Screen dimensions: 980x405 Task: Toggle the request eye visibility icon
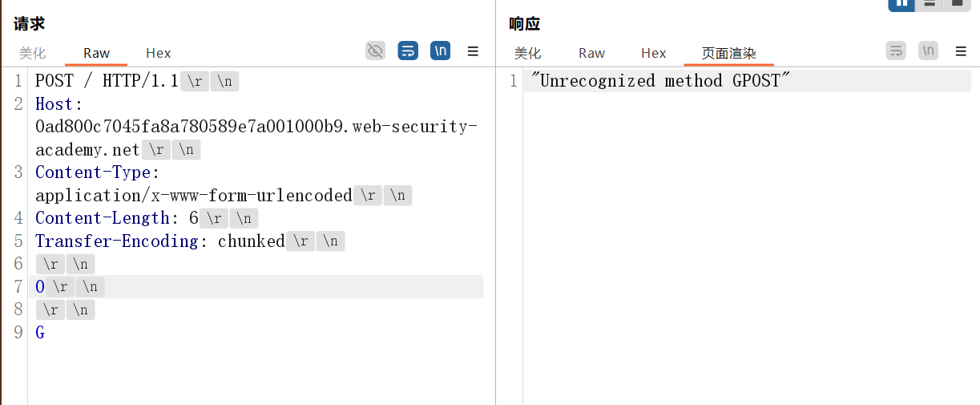[375, 51]
